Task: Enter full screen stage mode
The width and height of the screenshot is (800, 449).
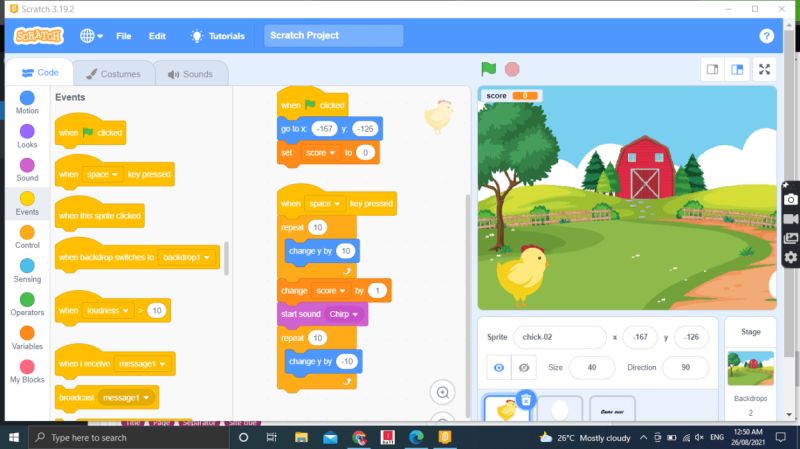Action: pyautogui.click(x=764, y=69)
